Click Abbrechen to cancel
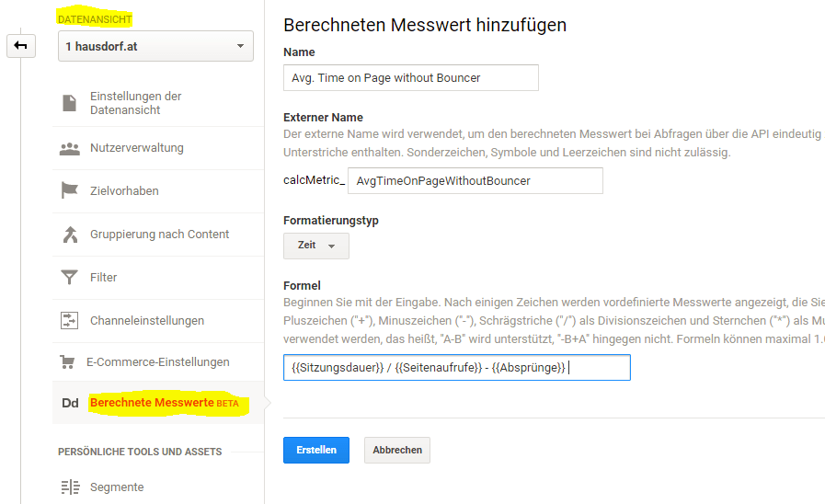This screenshot has width=825, height=504. click(397, 451)
